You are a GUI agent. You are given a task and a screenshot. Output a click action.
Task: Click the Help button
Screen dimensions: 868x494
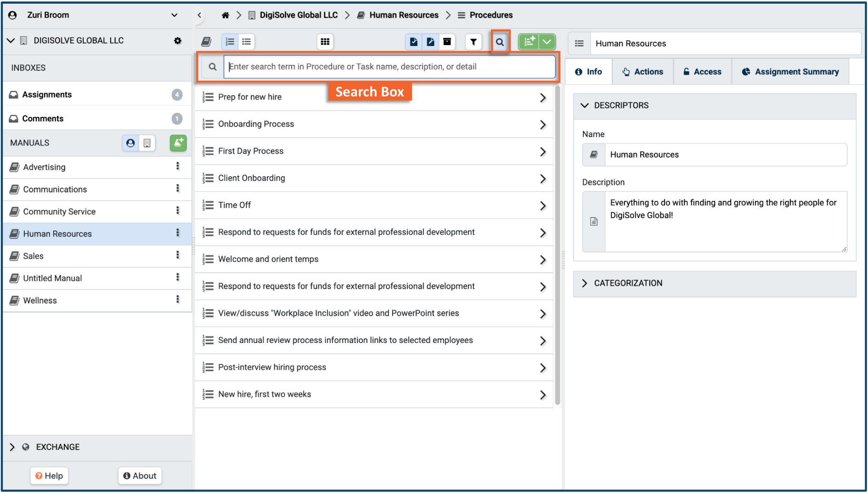coord(50,476)
